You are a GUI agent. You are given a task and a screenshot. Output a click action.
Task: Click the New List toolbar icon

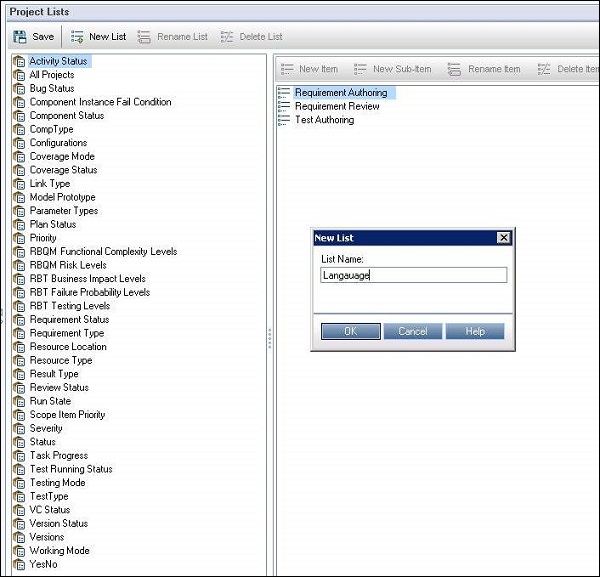[77, 37]
